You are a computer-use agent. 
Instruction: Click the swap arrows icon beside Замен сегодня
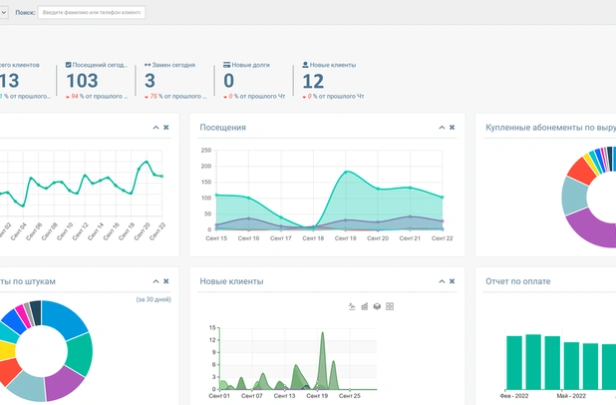point(148,64)
